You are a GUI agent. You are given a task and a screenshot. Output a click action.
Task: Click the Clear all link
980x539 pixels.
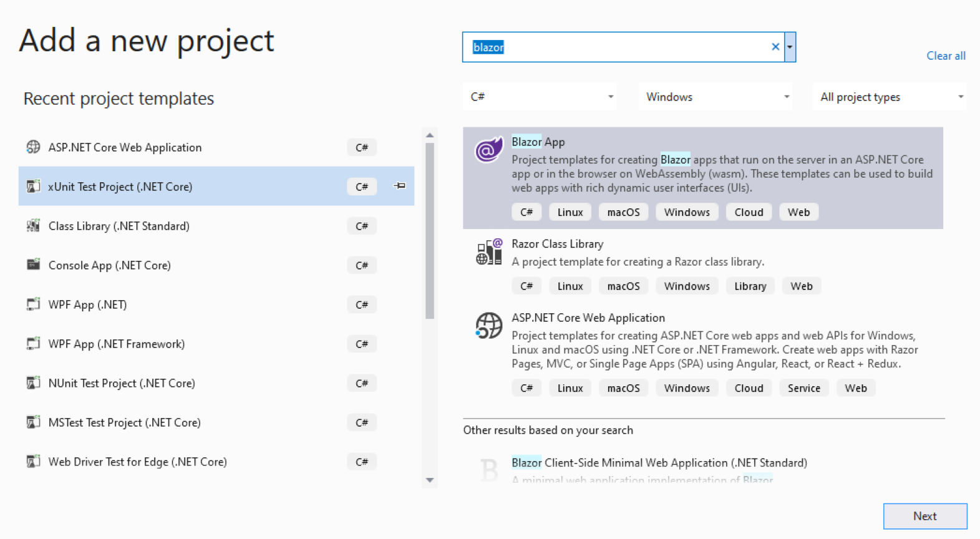[946, 56]
